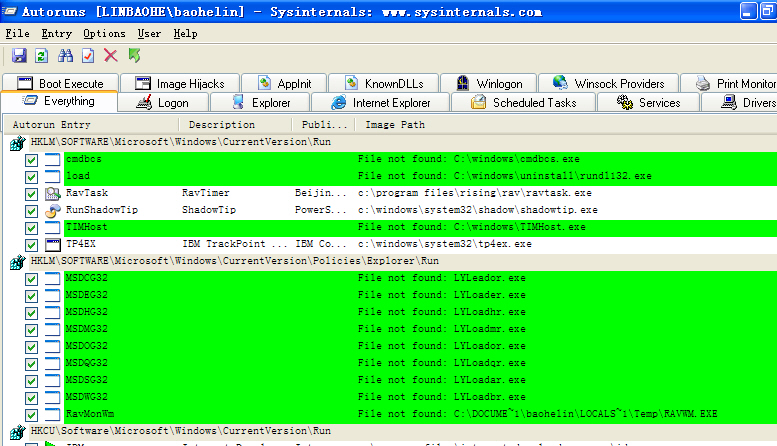Open the AppInit tab
The image size is (777, 446).
point(284,83)
